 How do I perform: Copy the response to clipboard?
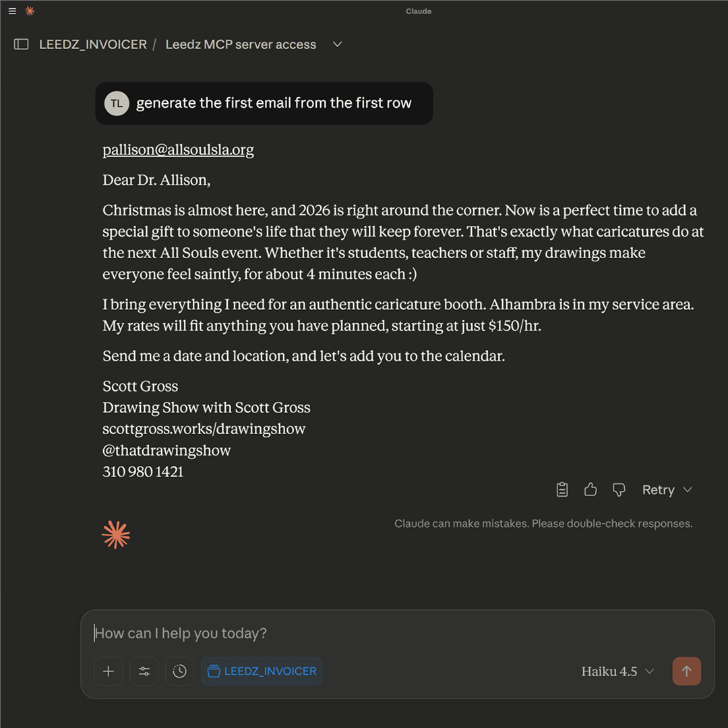(x=562, y=490)
